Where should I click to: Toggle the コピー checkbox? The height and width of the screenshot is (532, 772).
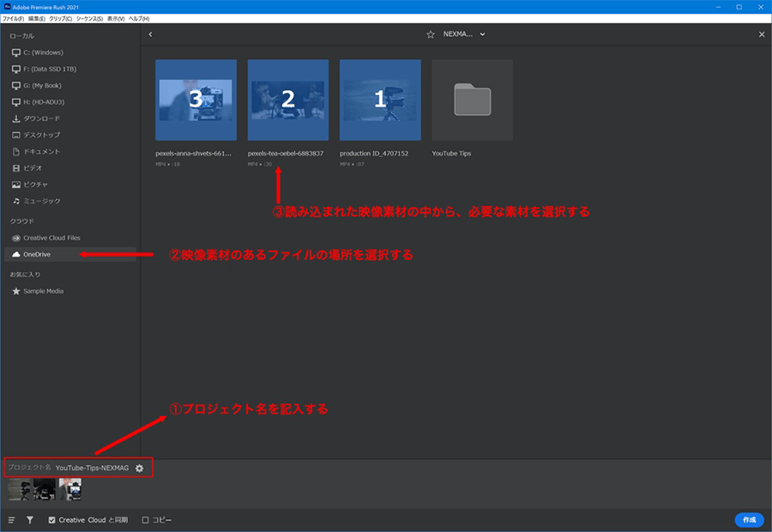(145, 520)
